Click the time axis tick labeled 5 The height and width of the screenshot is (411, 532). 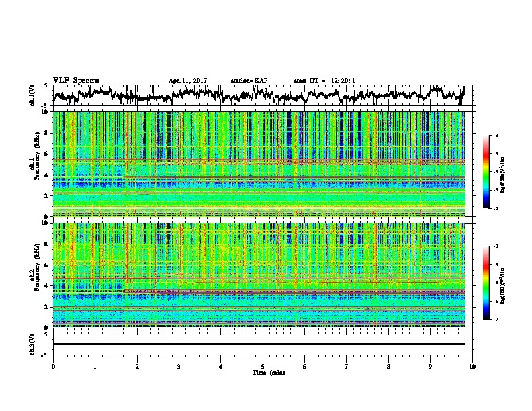click(x=263, y=367)
